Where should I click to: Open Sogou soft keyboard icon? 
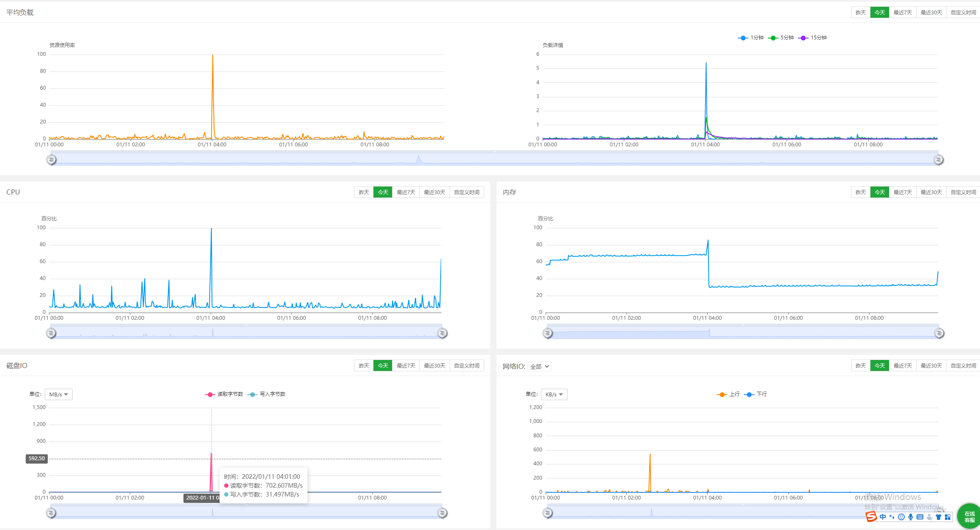[920, 517]
